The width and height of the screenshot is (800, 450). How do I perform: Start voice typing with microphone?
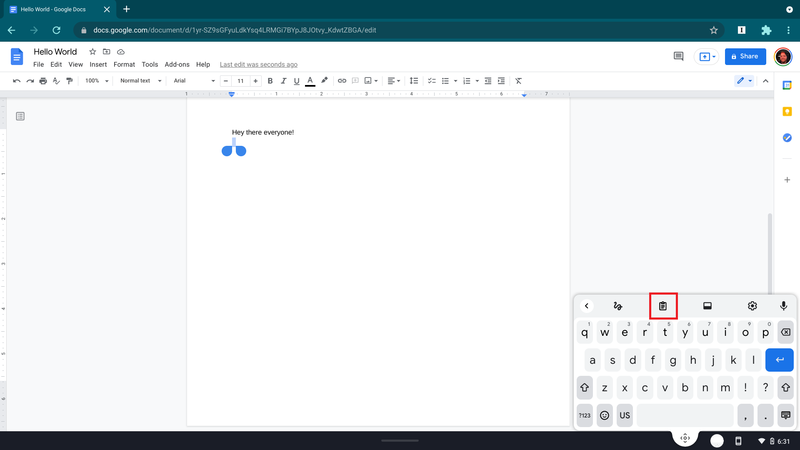(783, 306)
